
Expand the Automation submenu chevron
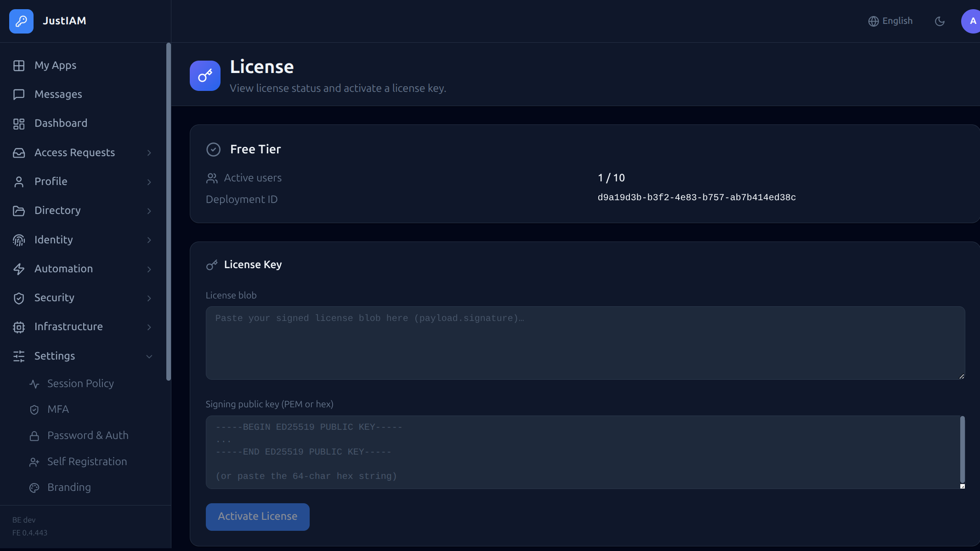(149, 269)
